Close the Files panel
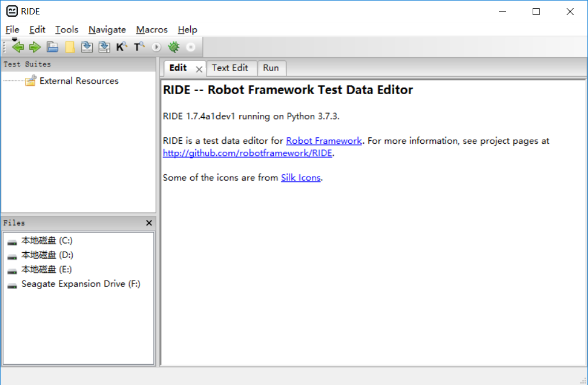The image size is (588, 385). 149,223
